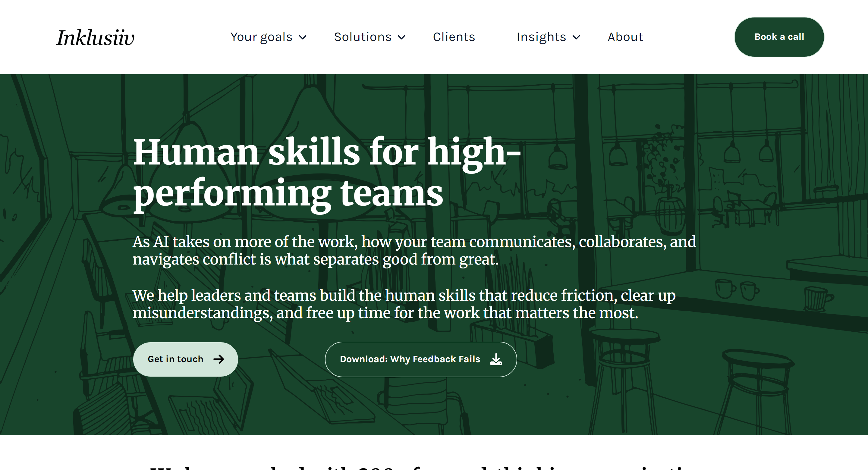Viewport: 868px width, 470px height.
Task: Navigate to the About page
Action: click(625, 37)
